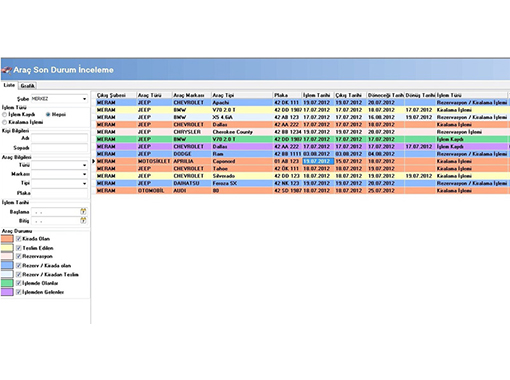Click the car icon in title bar
Viewport: 510px width, 380px height.
(x=6, y=70)
